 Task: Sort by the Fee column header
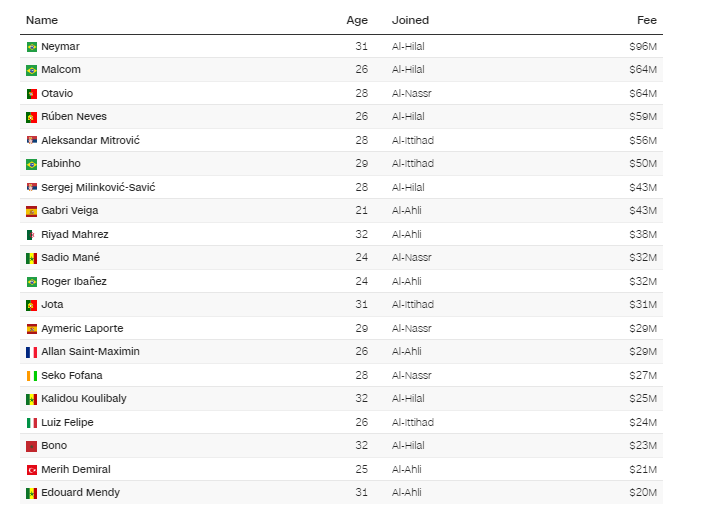coord(647,20)
